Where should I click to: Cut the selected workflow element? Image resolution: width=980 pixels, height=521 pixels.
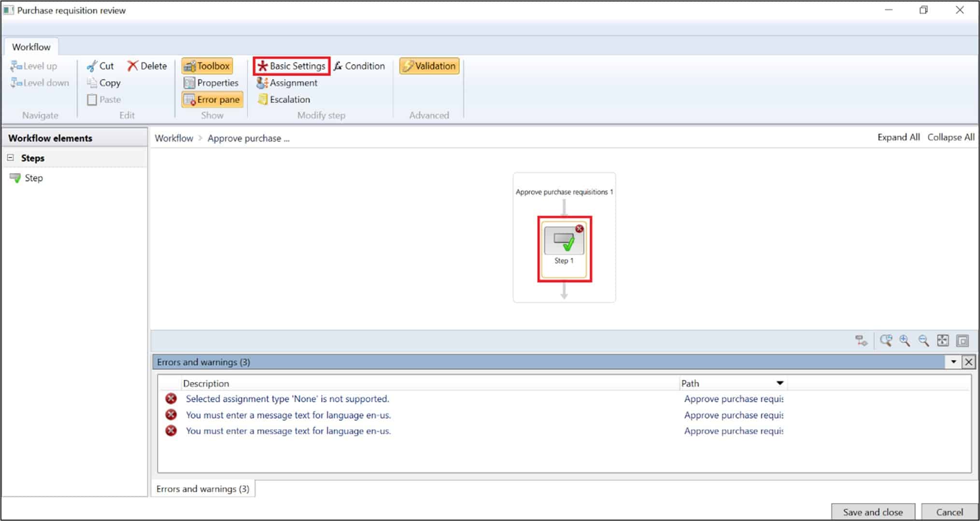tap(100, 66)
